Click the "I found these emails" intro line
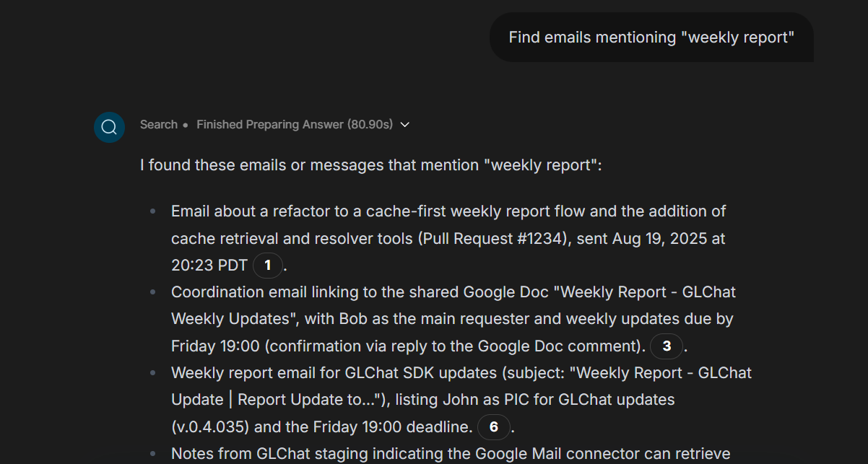 (x=370, y=166)
